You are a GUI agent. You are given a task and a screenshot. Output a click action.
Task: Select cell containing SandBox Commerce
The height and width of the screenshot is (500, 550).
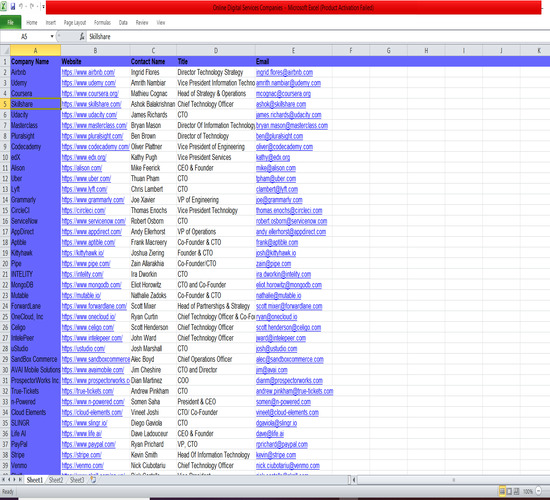[x=35, y=359]
